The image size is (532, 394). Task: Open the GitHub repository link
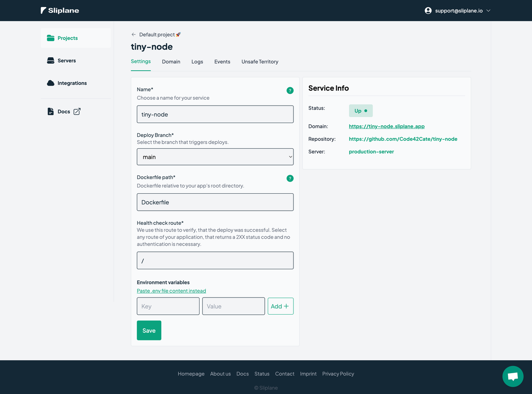403,139
